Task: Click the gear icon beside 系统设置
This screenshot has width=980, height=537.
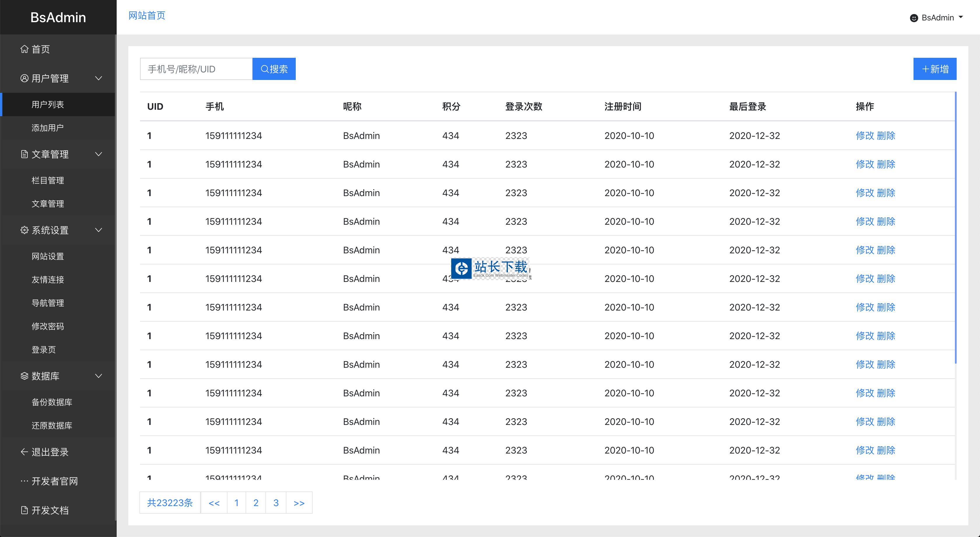Action: click(x=24, y=230)
